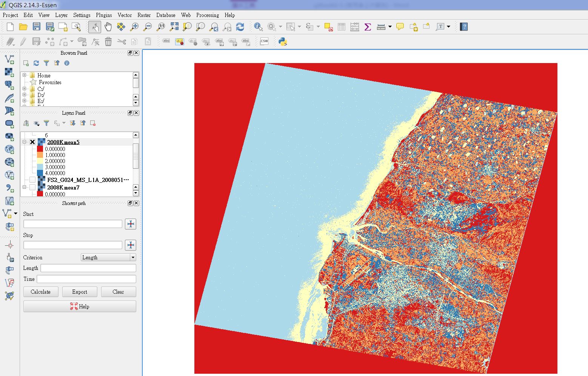Save the project with the floppy disk icon
Image resolution: width=588 pixels, height=376 pixels.
[36, 27]
